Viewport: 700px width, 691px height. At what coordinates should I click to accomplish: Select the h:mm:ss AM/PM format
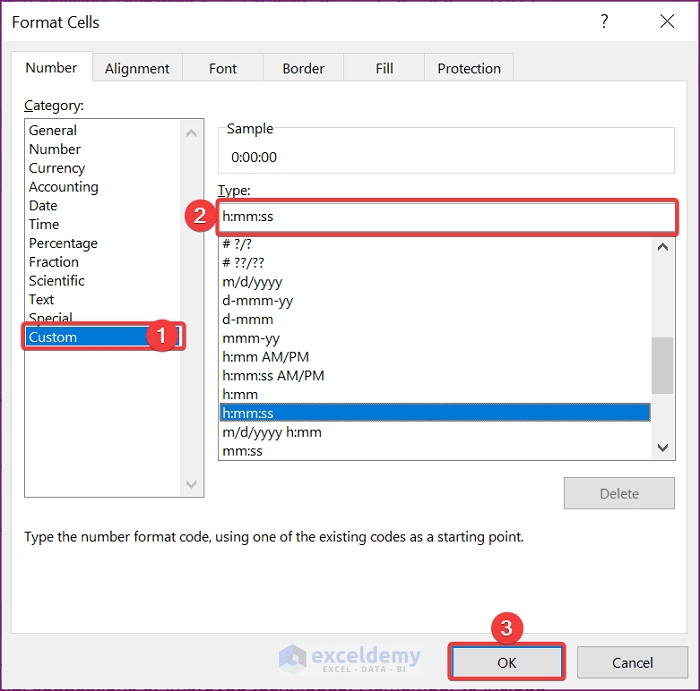pyautogui.click(x=273, y=376)
